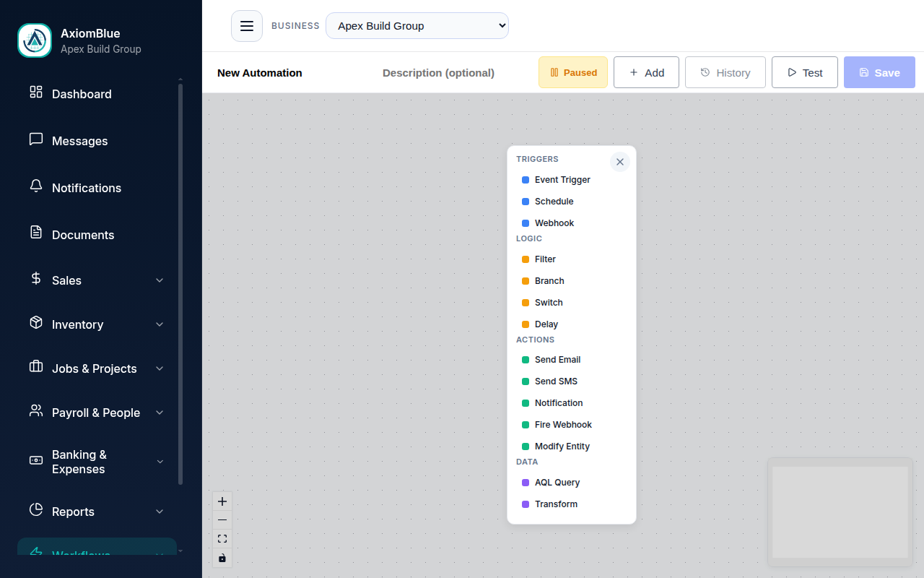
Task: Expand the Jobs & Projects section
Action: pos(160,368)
